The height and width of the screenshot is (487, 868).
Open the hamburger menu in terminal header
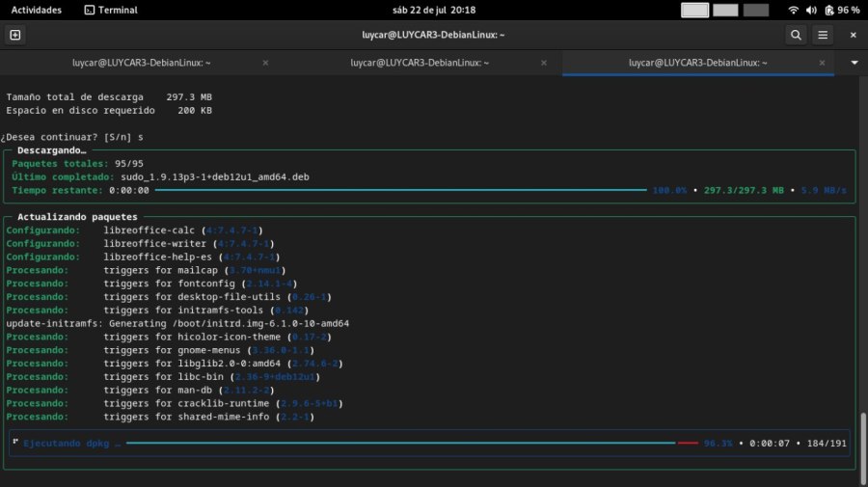[x=823, y=35]
